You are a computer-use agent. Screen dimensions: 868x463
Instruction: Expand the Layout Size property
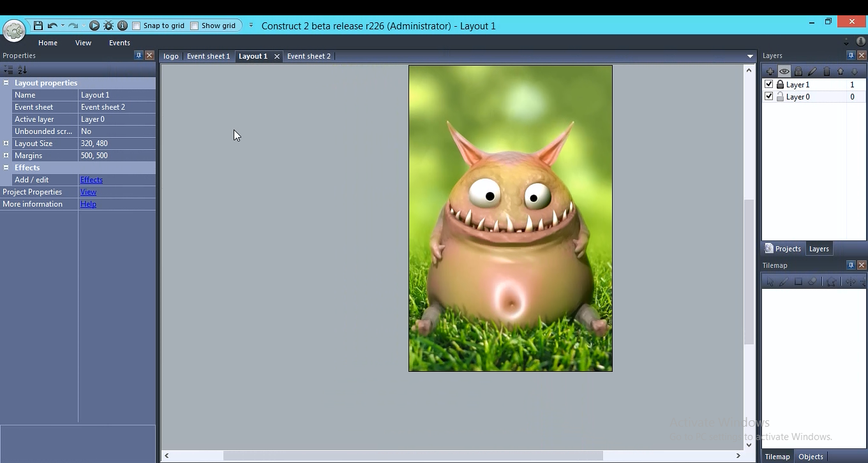(x=6, y=143)
